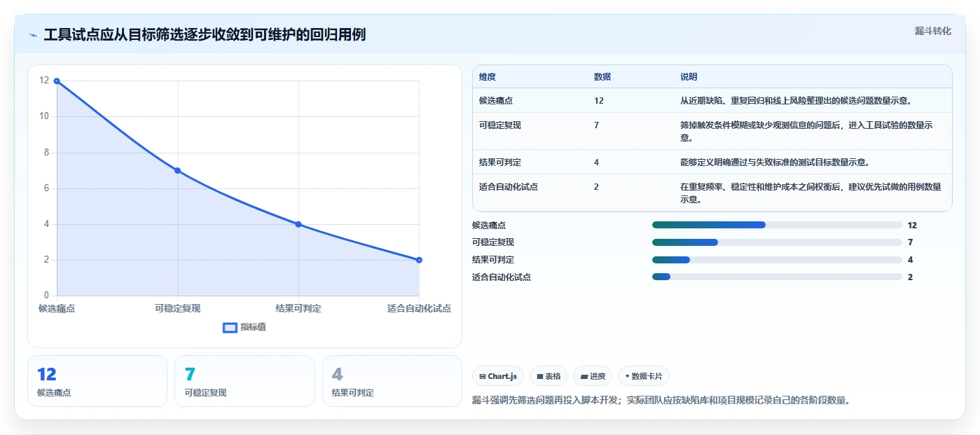Click the 候选痛点 progress bar

[777, 225]
